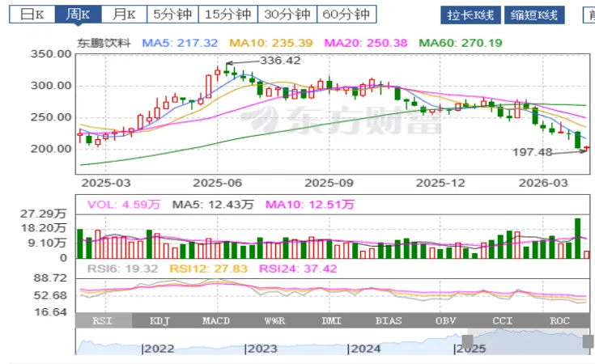Image resolution: width=595 pixels, height=364 pixels.
Task: Select the RSI indicator tab
Action: tap(104, 321)
